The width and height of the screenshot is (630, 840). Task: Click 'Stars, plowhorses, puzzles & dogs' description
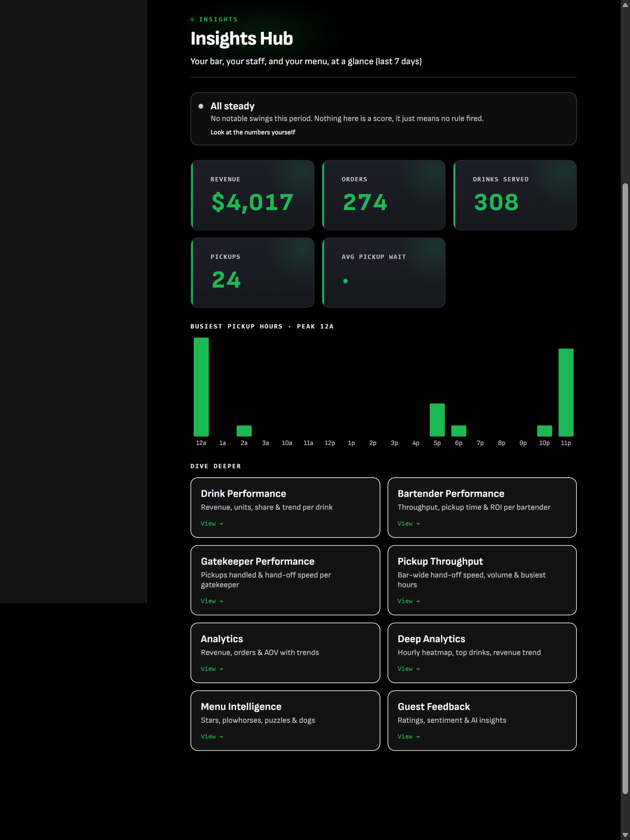[258, 720]
